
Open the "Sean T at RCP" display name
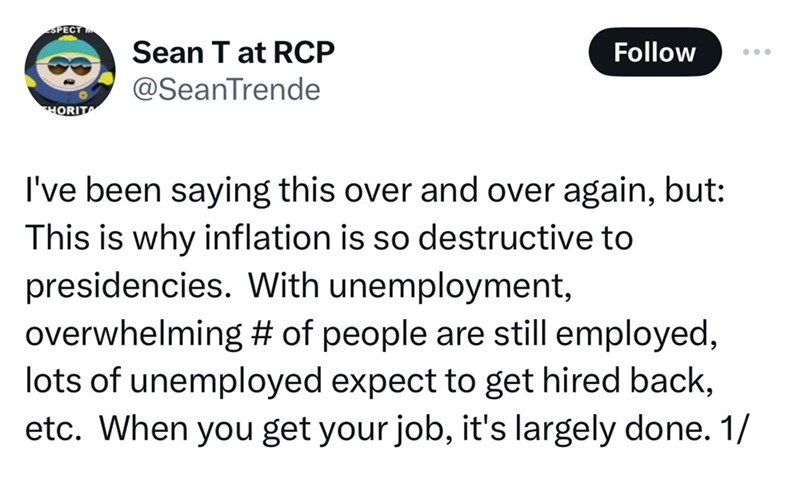point(231,51)
